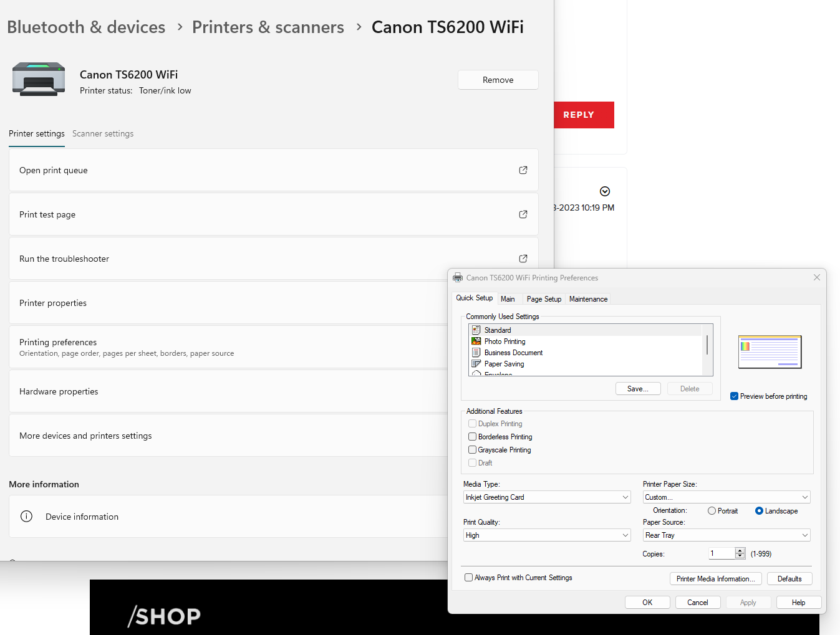Click the Canon printer thumbnail image
The height and width of the screenshot is (635, 840).
(x=38, y=79)
